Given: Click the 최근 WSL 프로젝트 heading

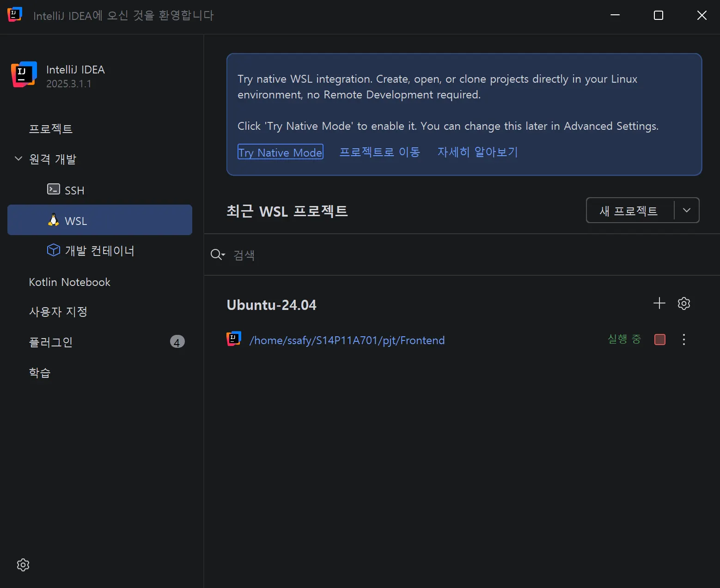Looking at the screenshot, I should (x=287, y=211).
